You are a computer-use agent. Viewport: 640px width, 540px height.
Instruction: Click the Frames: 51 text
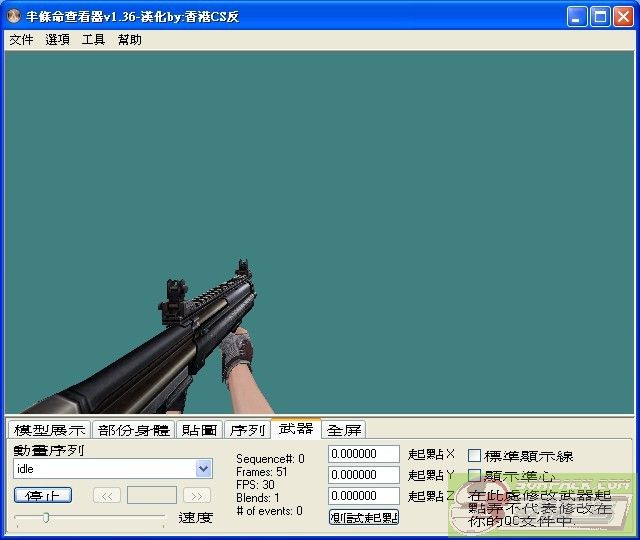click(x=262, y=472)
